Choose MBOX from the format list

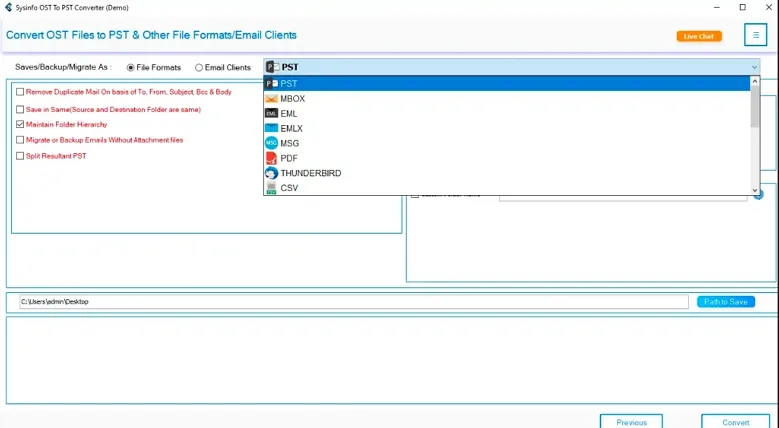tap(507, 98)
